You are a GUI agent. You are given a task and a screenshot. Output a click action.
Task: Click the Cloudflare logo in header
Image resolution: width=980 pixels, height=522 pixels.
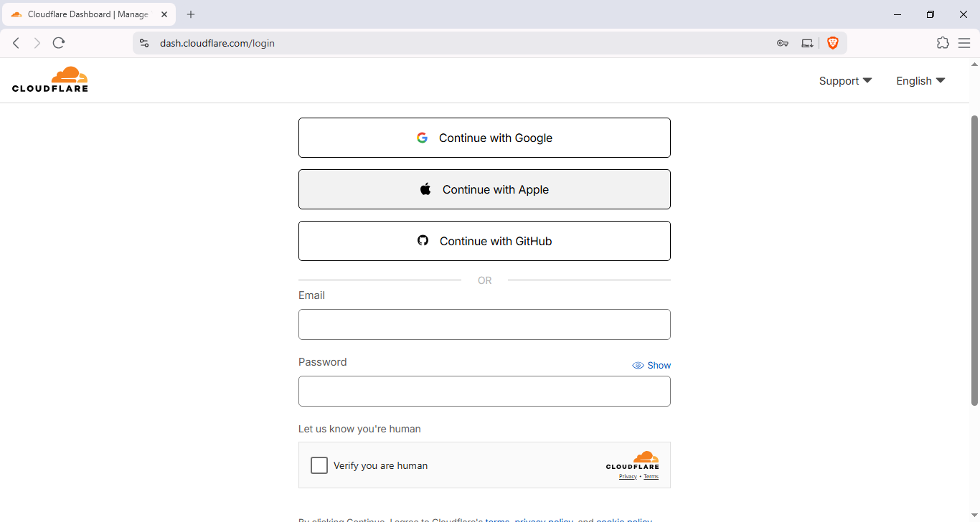[x=50, y=80]
